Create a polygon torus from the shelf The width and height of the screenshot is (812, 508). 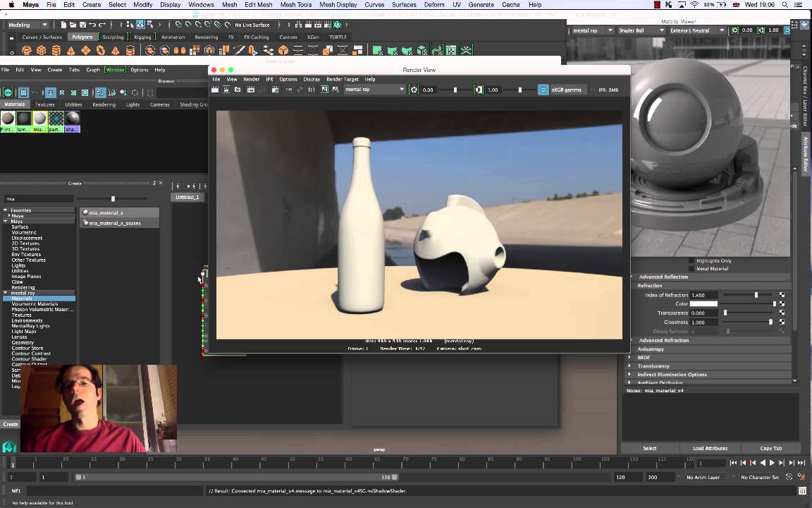click(x=101, y=50)
